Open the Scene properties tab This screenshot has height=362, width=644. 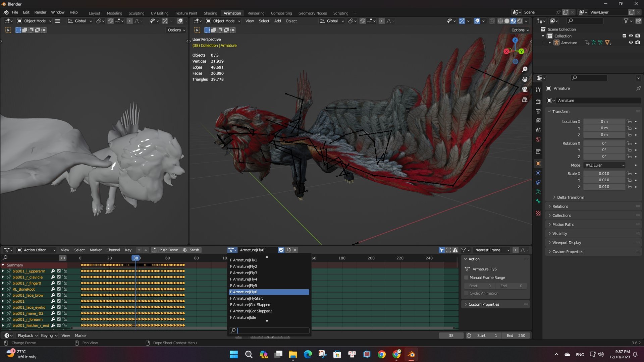[538, 130]
